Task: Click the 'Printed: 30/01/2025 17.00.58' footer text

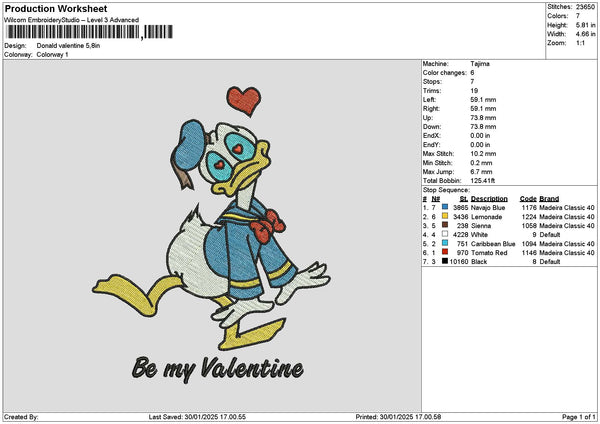Action: click(398, 417)
